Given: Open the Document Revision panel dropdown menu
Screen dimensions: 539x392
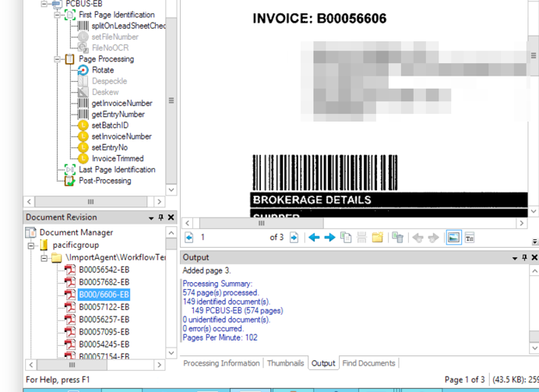Looking at the screenshot, I should click(151, 218).
